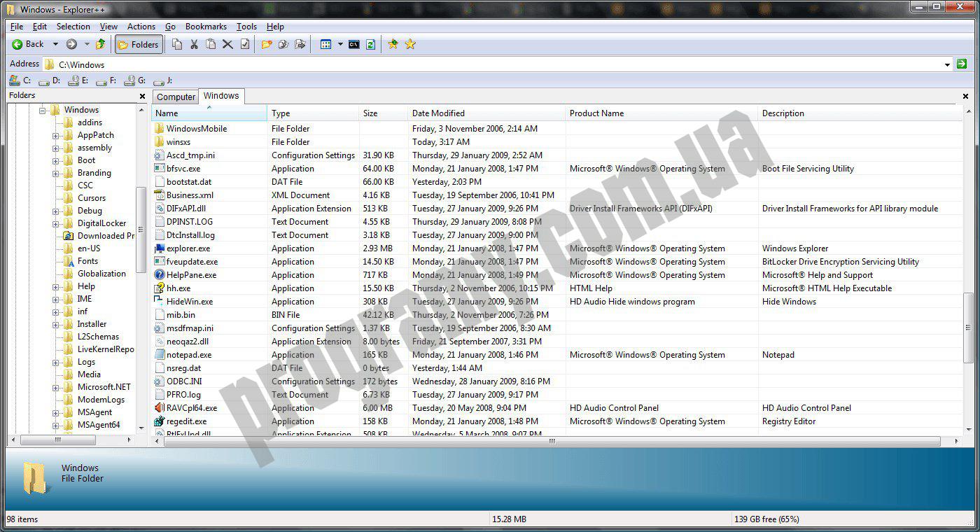Select the Fonts folder in the tree
980x532 pixels.
87,261
